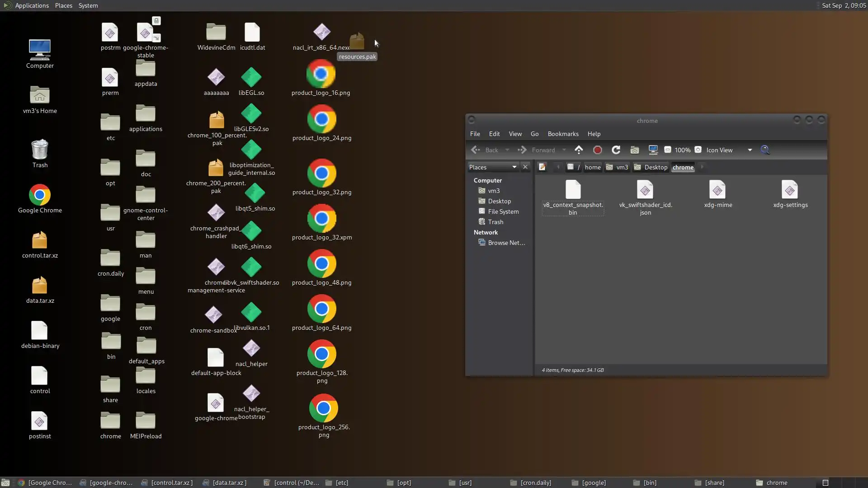Viewport: 868px width, 488px height.
Task: Select File System in the sidebar
Action: (503, 211)
